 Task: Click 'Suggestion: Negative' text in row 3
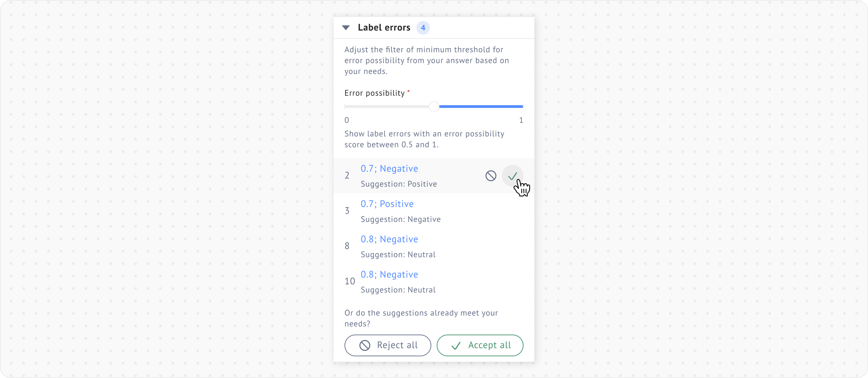point(400,219)
